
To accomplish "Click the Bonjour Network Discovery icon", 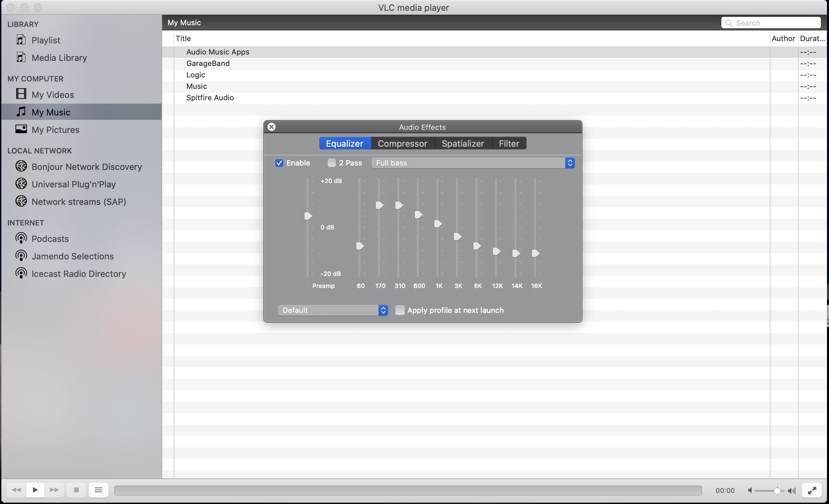I will [x=21, y=167].
